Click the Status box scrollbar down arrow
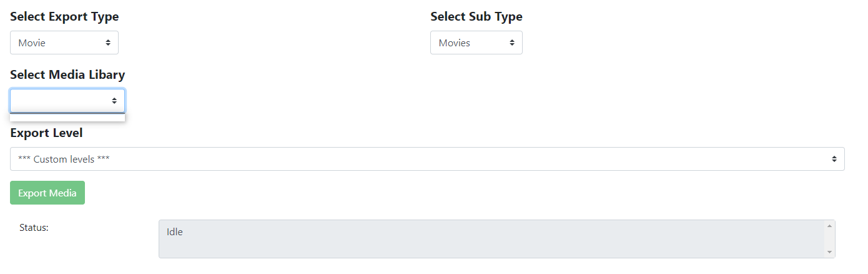The height and width of the screenshot is (274, 868). [829, 251]
